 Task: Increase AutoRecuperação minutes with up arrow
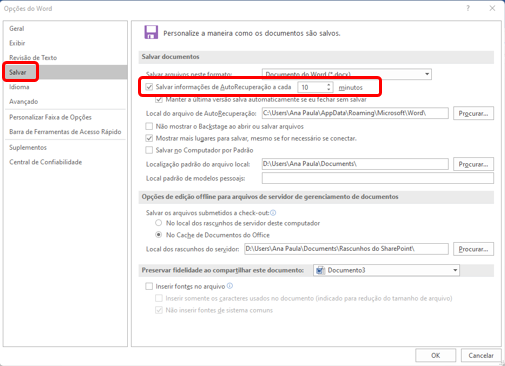click(x=329, y=85)
